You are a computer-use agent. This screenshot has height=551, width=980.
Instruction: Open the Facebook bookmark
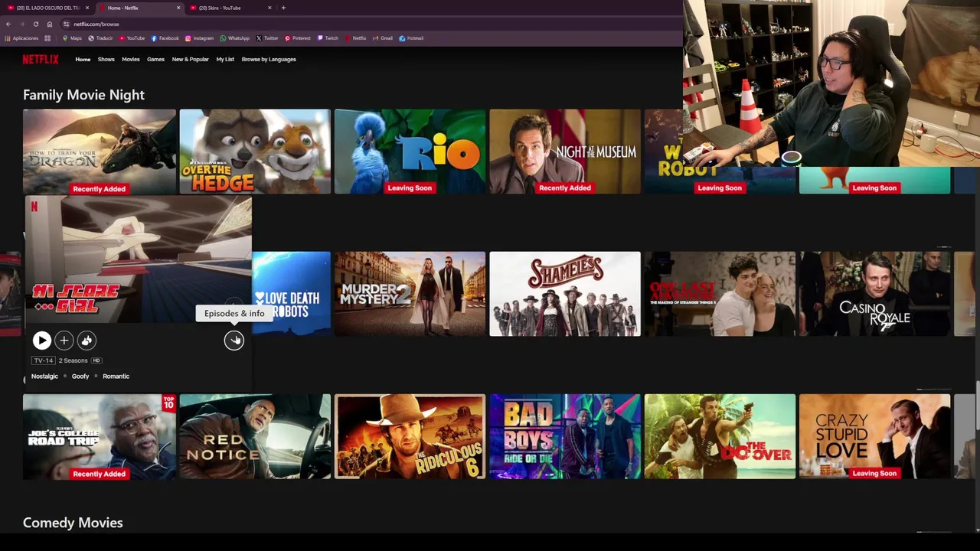pyautogui.click(x=165, y=38)
